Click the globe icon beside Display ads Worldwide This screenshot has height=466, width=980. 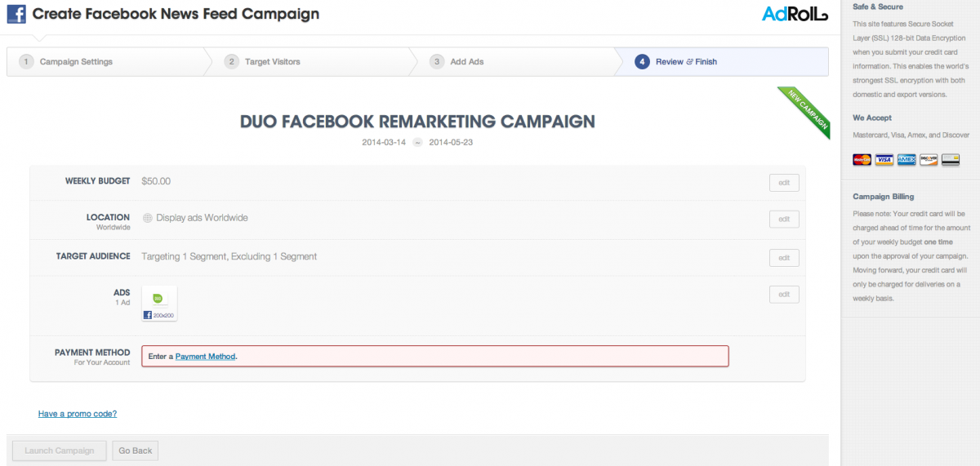click(148, 218)
